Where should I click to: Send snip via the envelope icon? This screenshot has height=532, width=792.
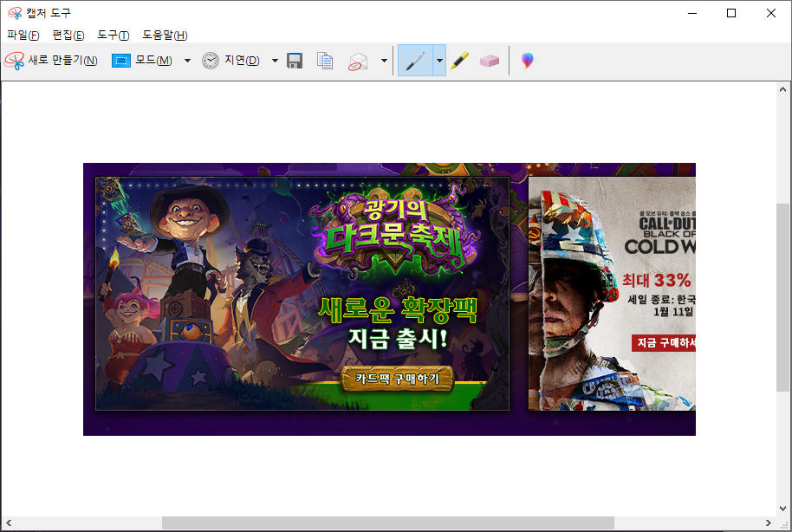tap(358, 62)
